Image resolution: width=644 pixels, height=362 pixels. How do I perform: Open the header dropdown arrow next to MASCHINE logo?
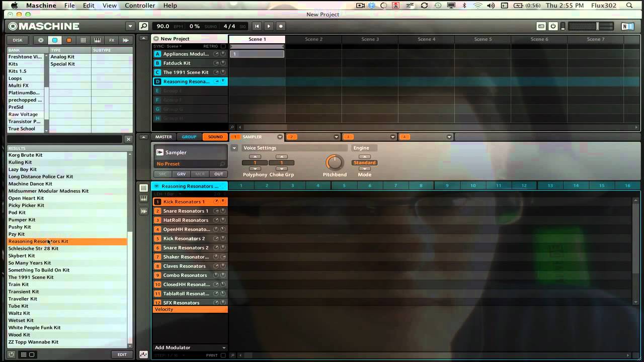130,26
